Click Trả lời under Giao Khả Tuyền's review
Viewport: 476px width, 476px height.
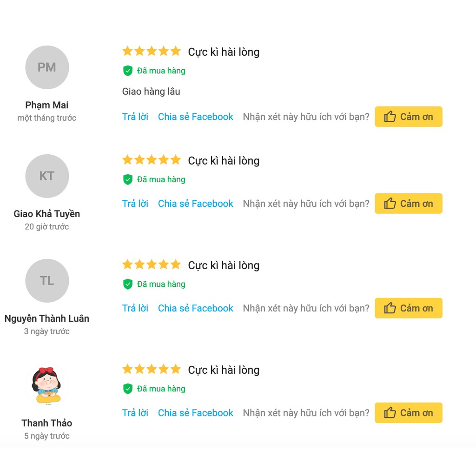click(x=135, y=204)
